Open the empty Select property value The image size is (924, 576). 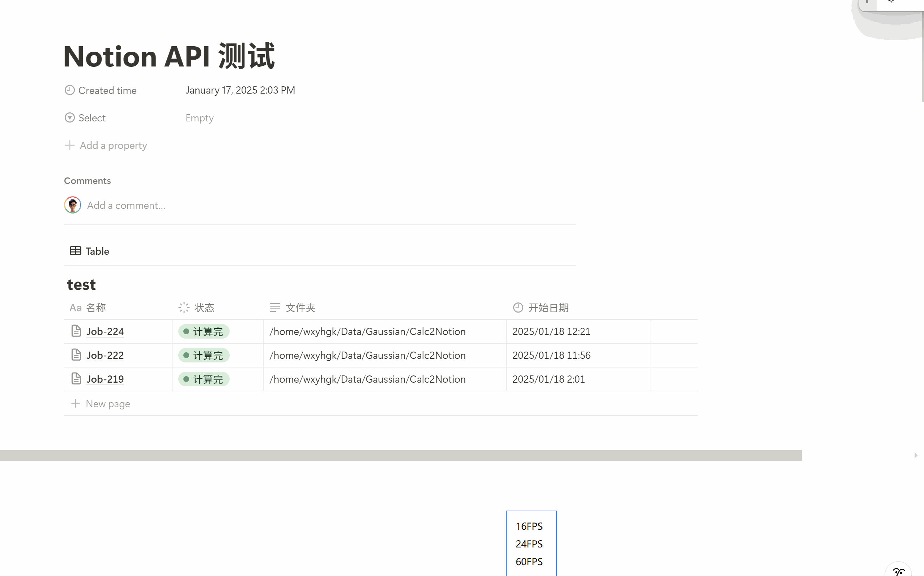pos(199,118)
